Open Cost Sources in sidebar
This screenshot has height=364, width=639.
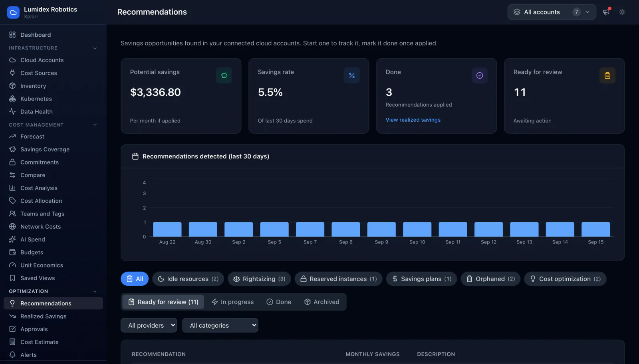coord(53,73)
